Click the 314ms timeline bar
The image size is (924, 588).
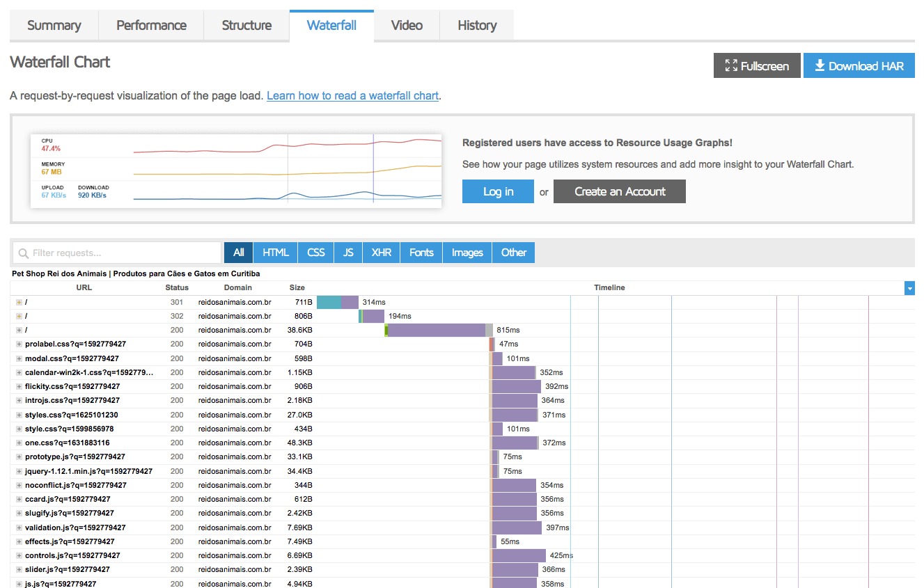338,302
